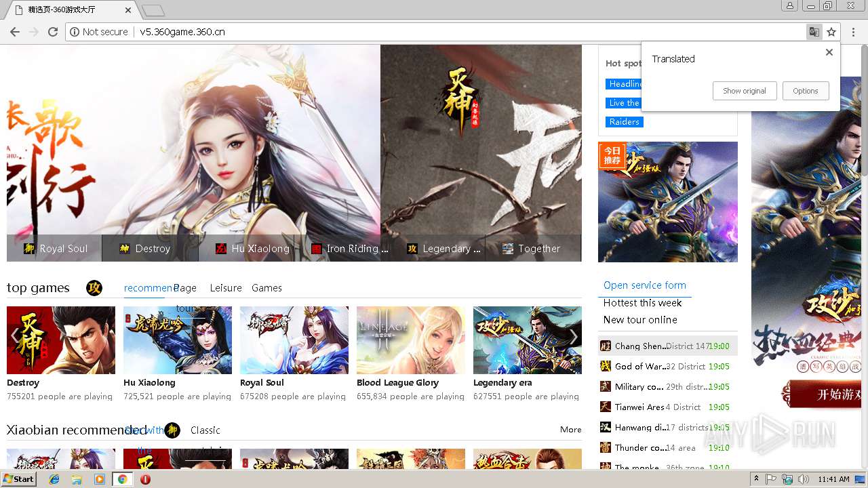Open Internet Explorer from taskbar
Image resolution: width=868 pixels, height=488 pixels.
tap(54, 479)
